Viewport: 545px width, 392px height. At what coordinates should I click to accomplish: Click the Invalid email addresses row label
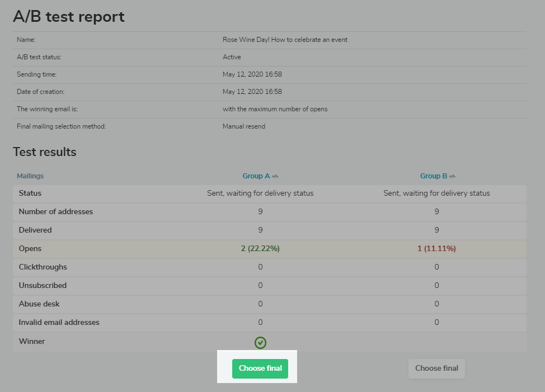[x=59, y=322]
